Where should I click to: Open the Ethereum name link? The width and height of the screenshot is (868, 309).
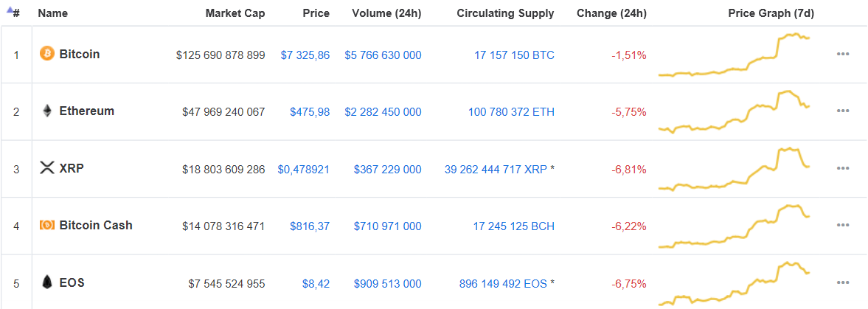(87, 111)
